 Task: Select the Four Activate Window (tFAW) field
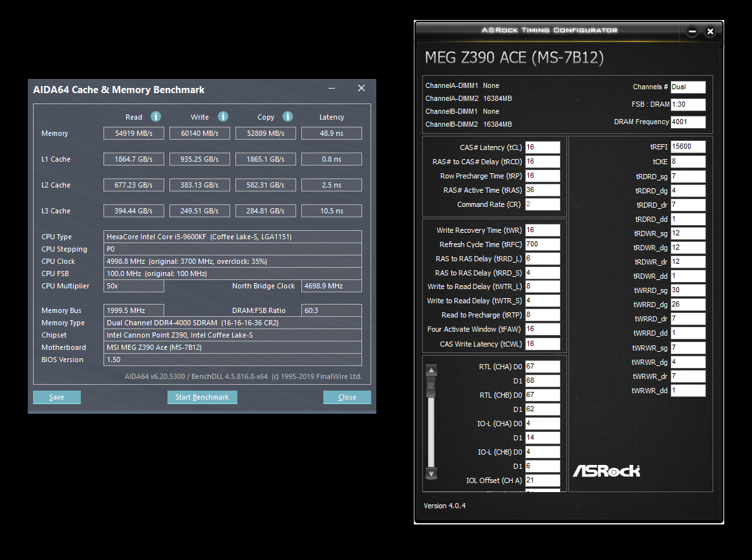[543, 329]
